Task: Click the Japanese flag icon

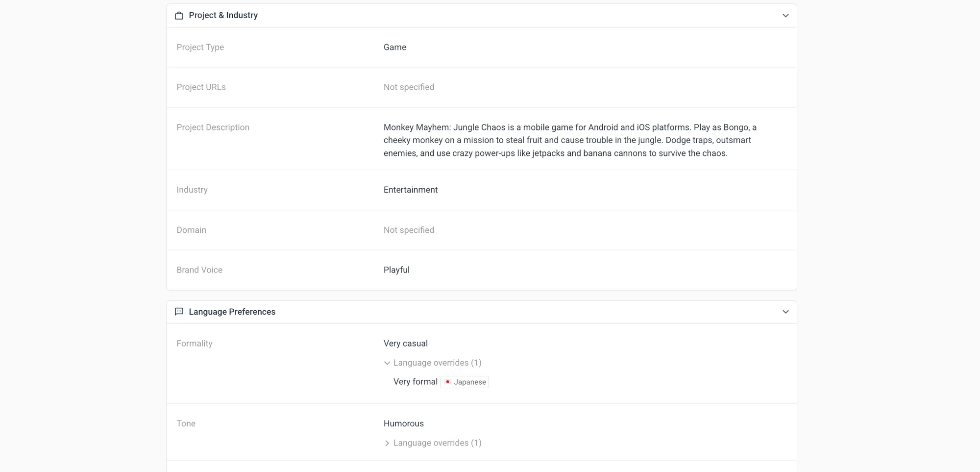Action: point(447,382)
